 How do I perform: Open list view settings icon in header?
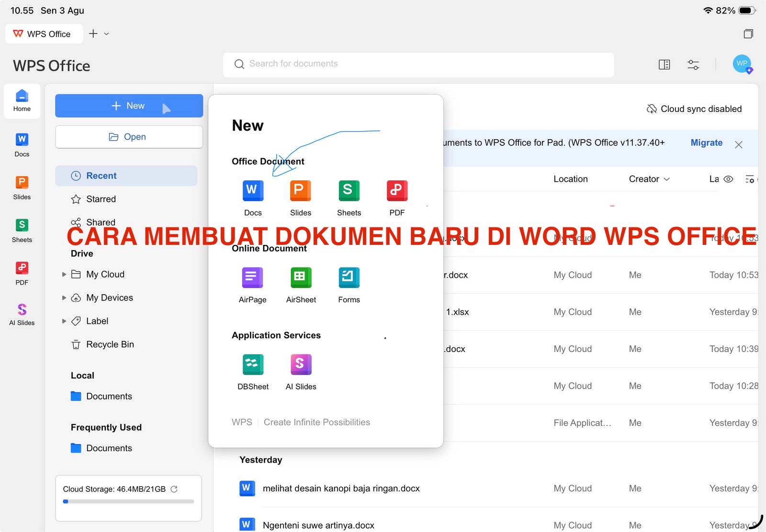point(750,179)
